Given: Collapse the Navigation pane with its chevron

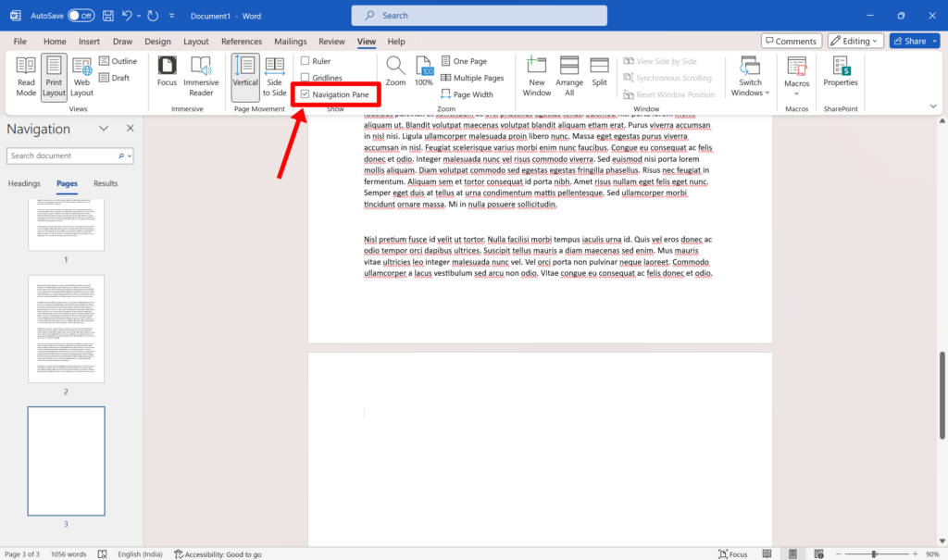Looking at the screenshot, I should click(104, 129).
